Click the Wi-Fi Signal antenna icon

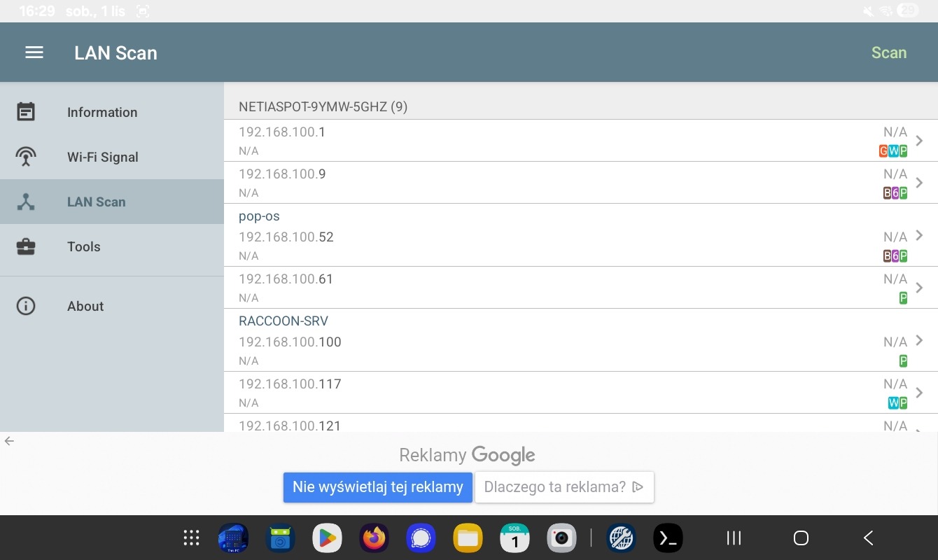click(26, 157)
